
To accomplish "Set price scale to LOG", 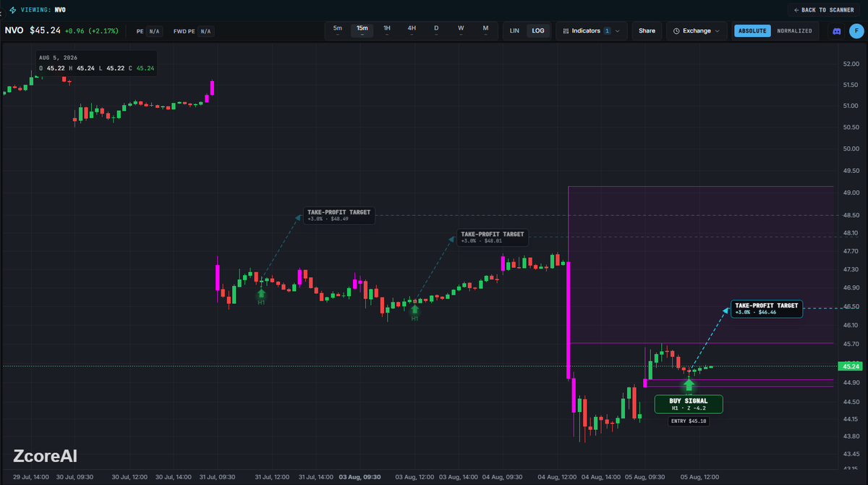I will tap(538, 31).
